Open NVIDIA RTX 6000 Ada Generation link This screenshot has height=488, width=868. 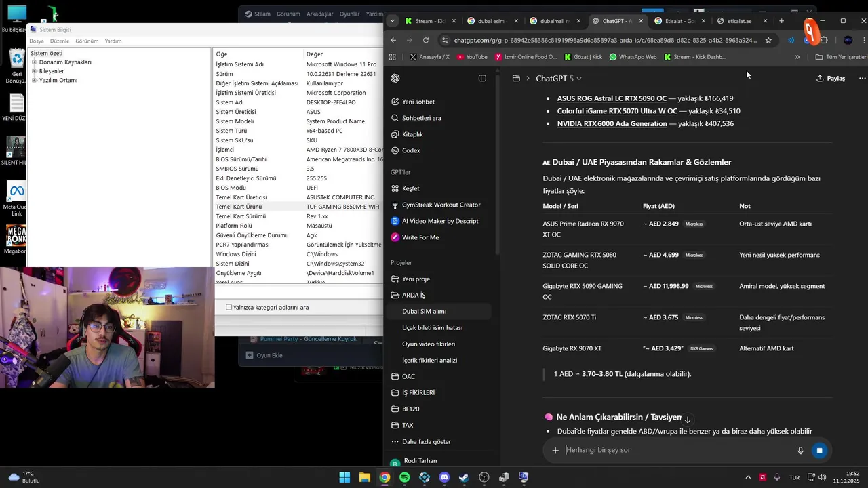tap(612, 124)
